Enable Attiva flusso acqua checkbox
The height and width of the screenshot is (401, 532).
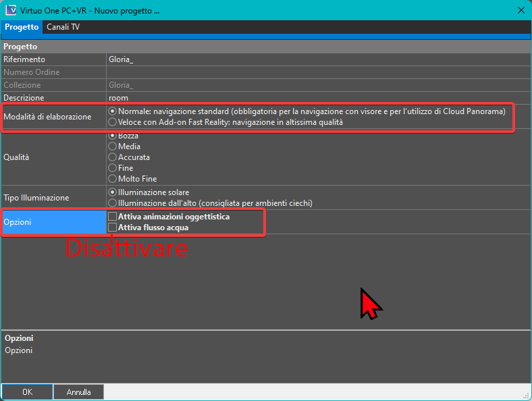pos(112,228)
